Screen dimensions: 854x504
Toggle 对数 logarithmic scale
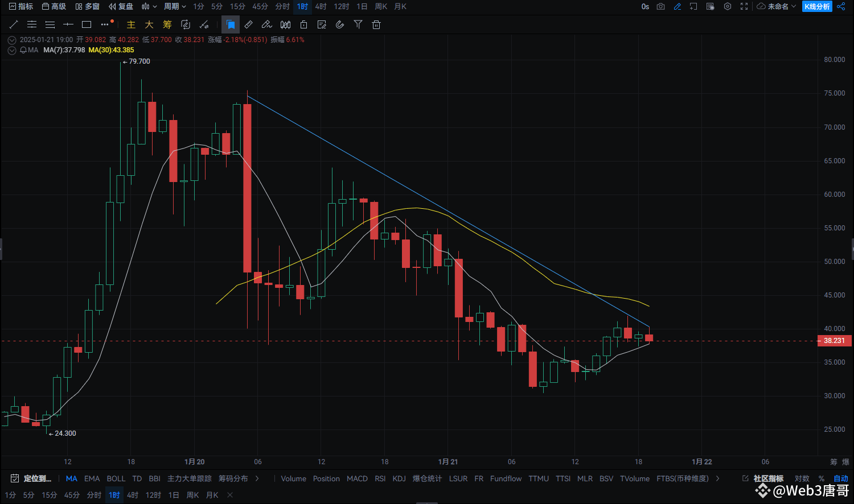(802, 478)
